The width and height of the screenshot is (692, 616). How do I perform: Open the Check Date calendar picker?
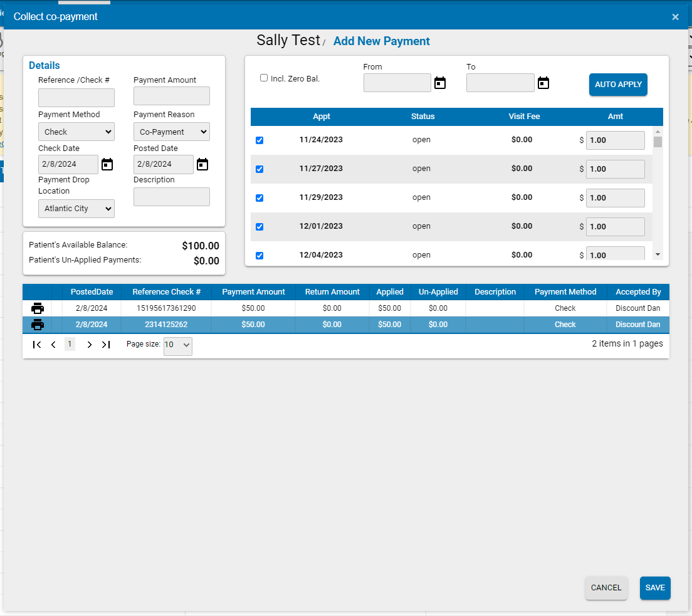coord(107,164)
